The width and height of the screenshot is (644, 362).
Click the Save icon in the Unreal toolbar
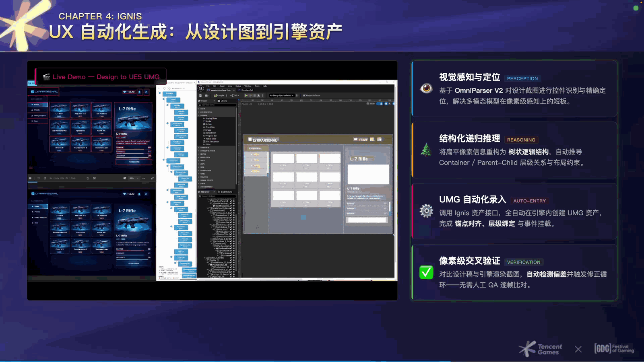[x=200, y=96]
